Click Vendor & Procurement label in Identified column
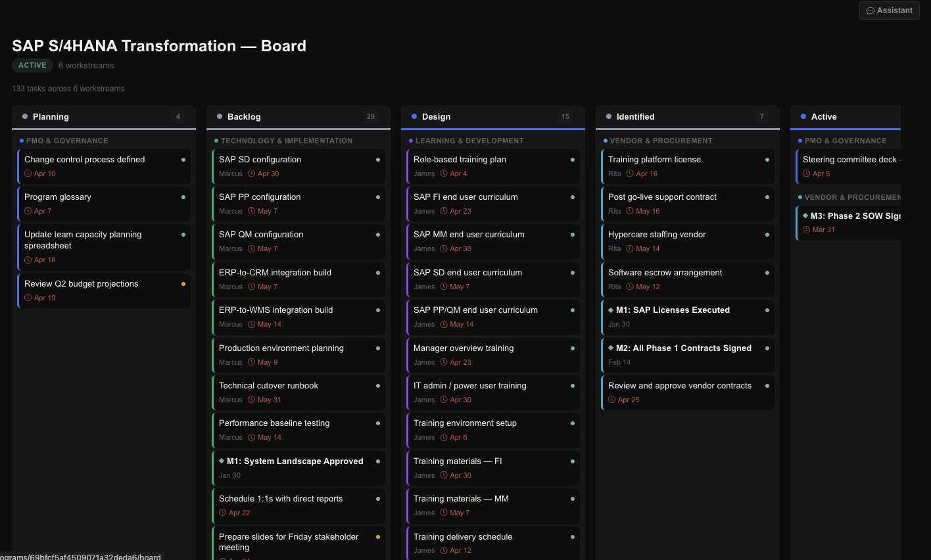 tap(661, 141)
